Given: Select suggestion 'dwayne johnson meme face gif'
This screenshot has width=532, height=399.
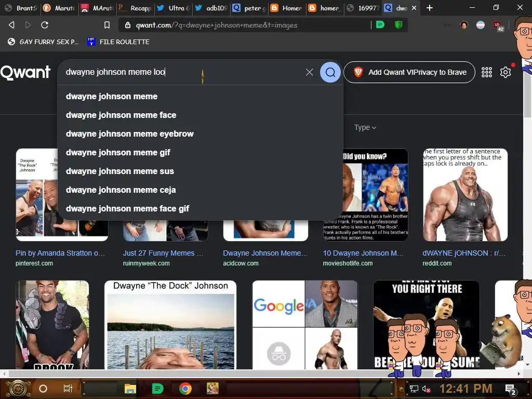Looking at the screenshot, I should tap(200, 208).
